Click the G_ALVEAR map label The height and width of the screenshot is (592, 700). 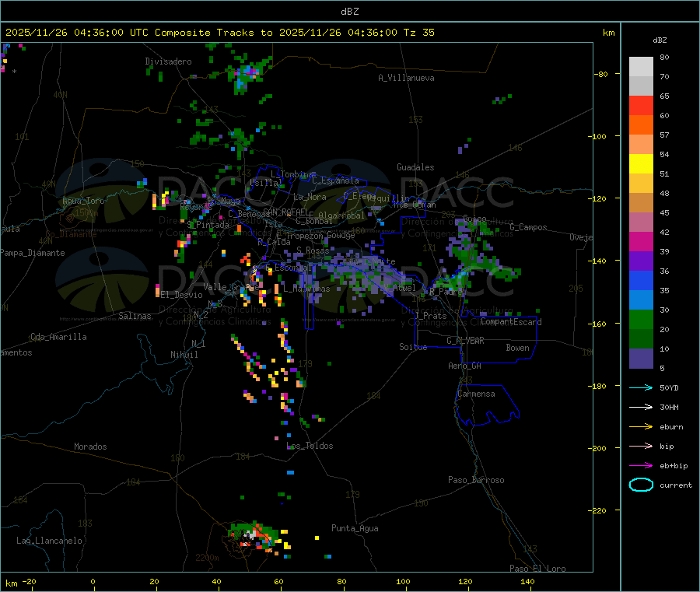tap(465, 341)
